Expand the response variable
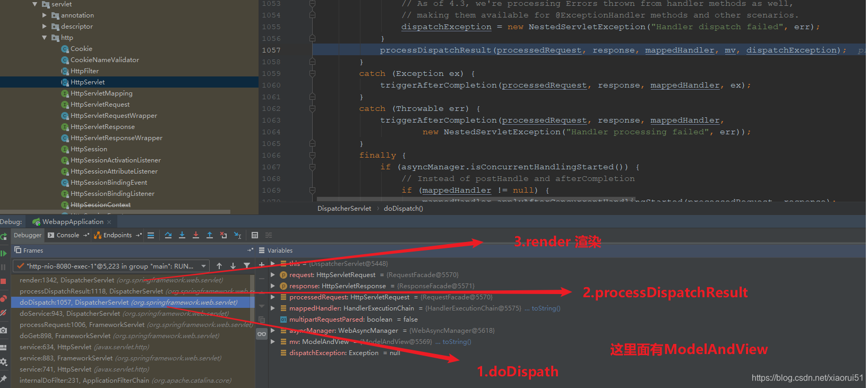The width and height of the screenshot is (868, 388). pyautogui.click(x=273, y=286)
